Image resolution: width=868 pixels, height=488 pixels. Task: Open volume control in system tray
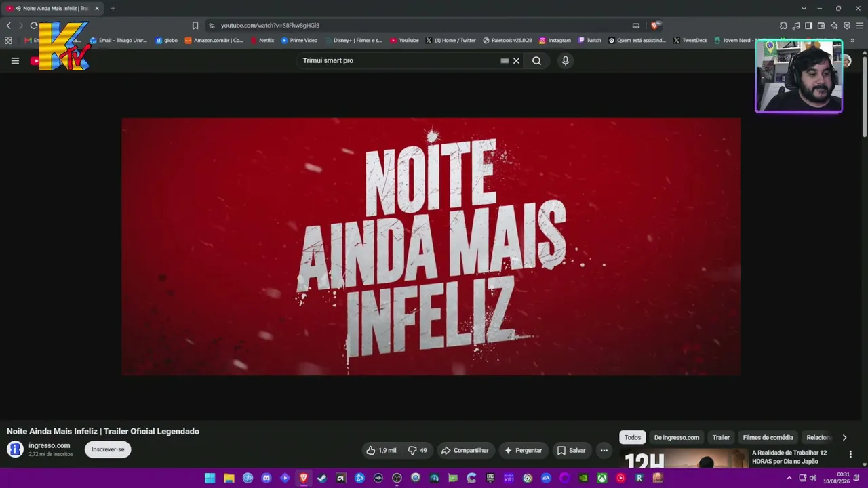pyautogui.click(x=812, y=479)
